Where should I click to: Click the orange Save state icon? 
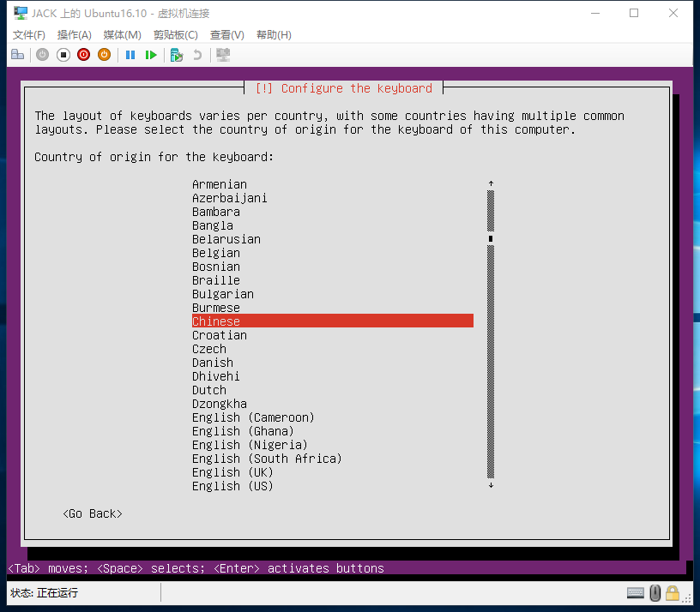(104, 55)
